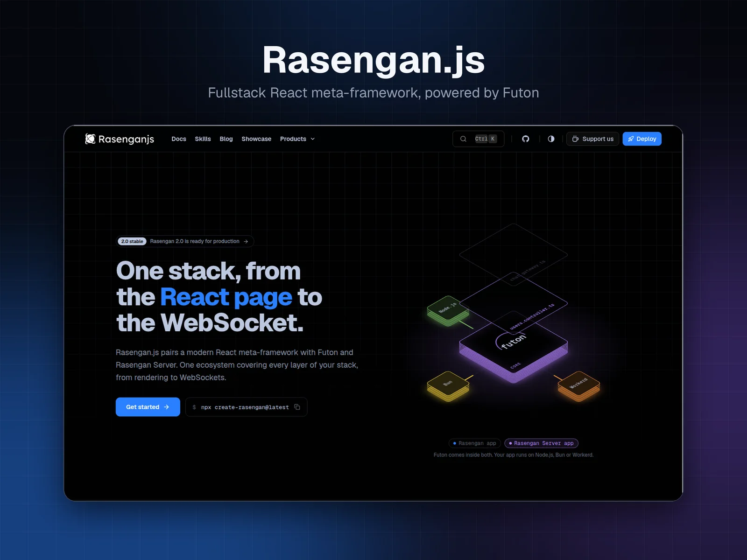Click the Get started button
The height and width of the screenshot is (560, 747).
(148, 407)
